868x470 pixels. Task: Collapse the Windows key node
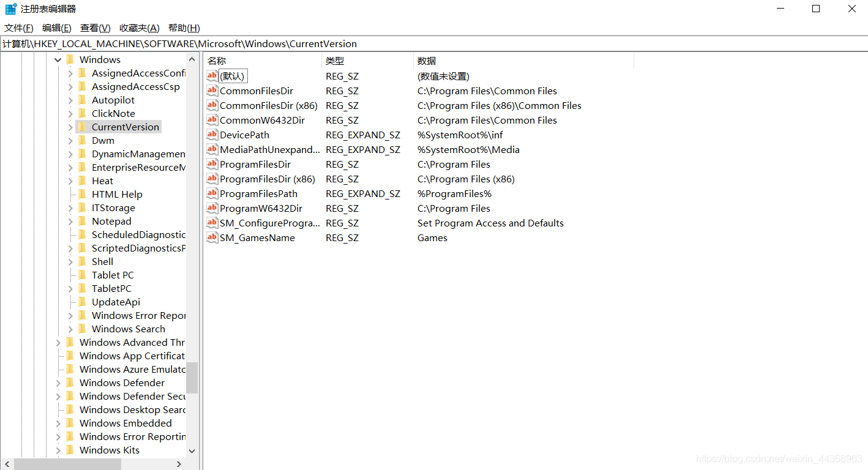pyautogui.click(x=58, y=59)
